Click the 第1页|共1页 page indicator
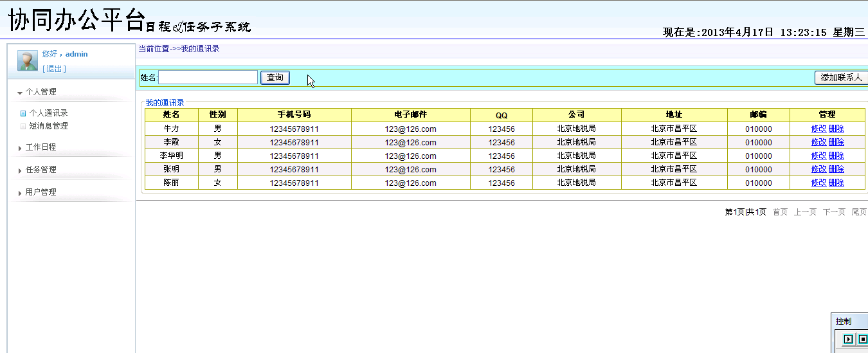The image size is (868, 353). coord(746,212)
